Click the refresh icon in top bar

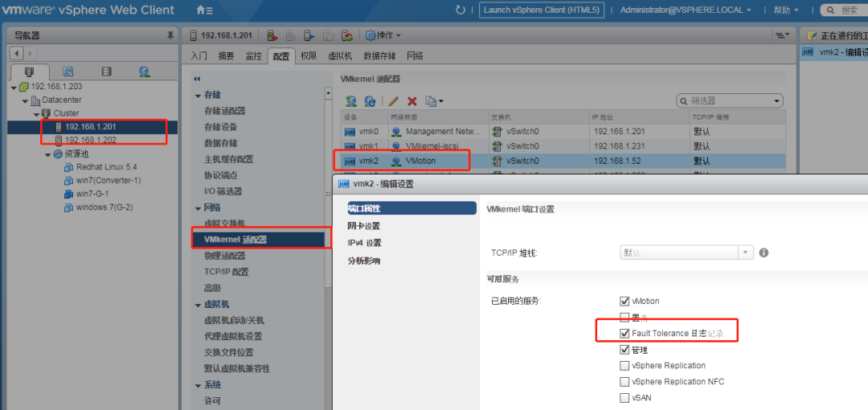click(x=460, y=10)
